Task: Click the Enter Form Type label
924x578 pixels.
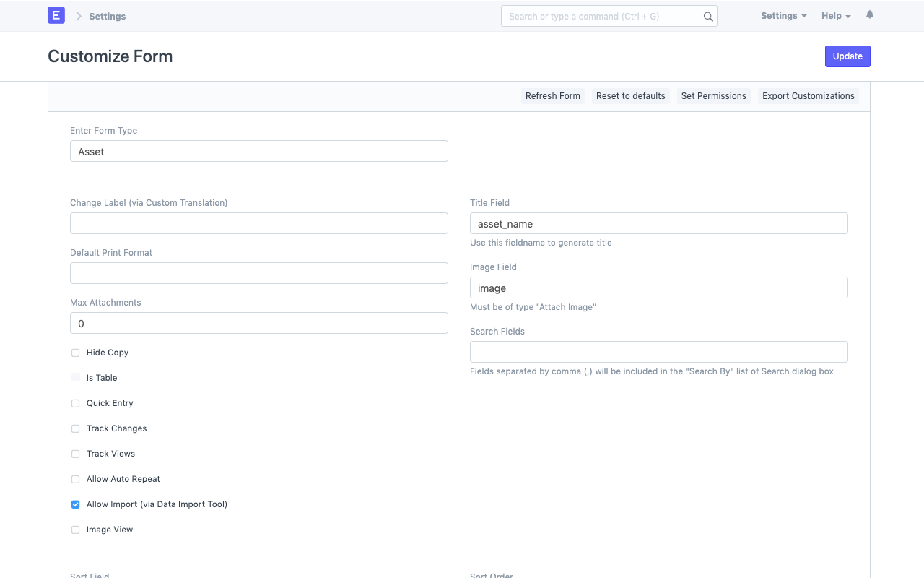Action: (103, 131)
